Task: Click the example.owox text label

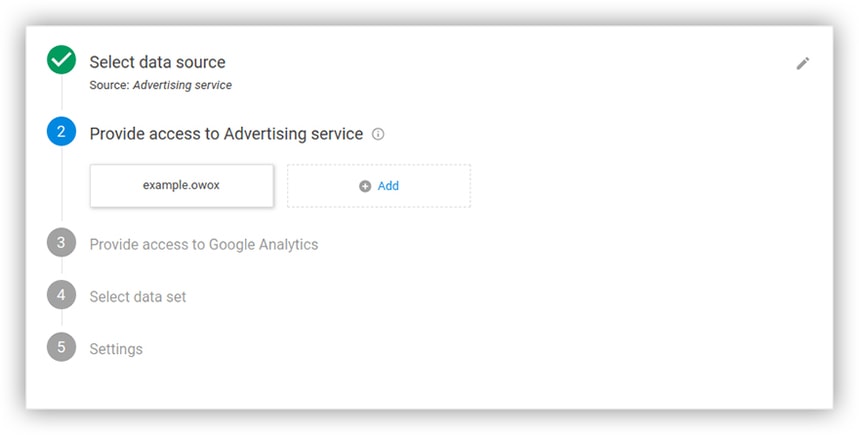Action: [181, 186]
